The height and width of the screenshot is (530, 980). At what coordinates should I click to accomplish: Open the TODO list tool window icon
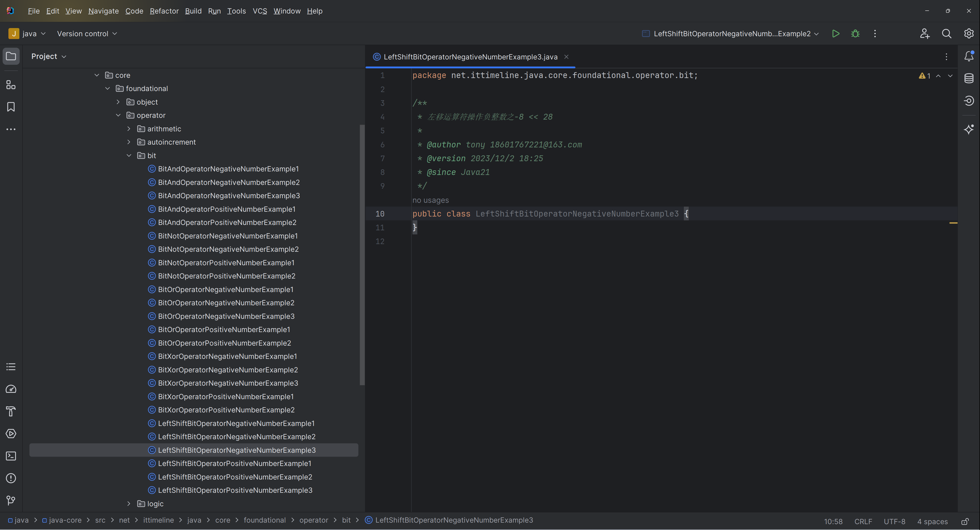click(11, 367)
